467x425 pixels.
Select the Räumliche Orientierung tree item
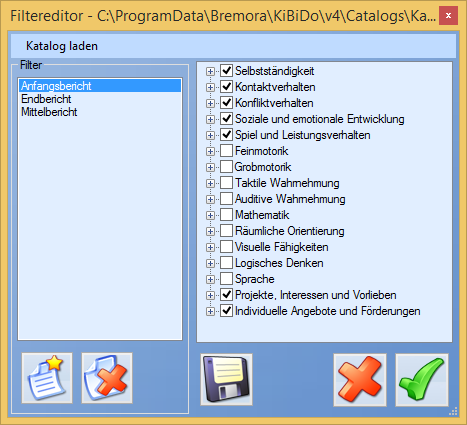tap(290, 231)
